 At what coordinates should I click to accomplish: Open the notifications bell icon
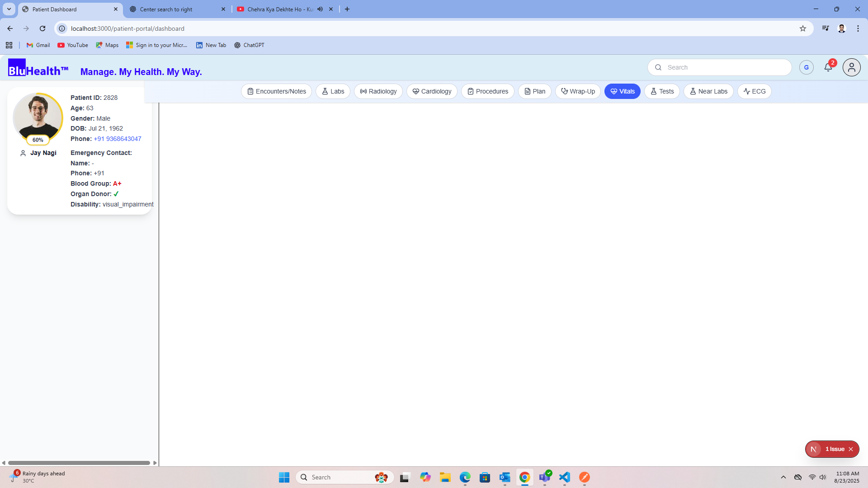coord(828,68)
